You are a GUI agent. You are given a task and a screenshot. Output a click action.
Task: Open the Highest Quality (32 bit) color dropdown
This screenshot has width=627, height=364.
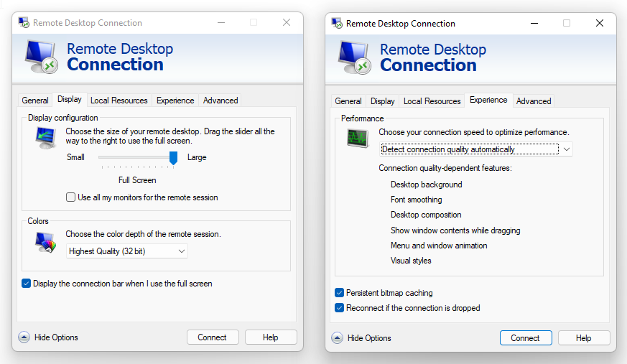(x=126, y=251)
